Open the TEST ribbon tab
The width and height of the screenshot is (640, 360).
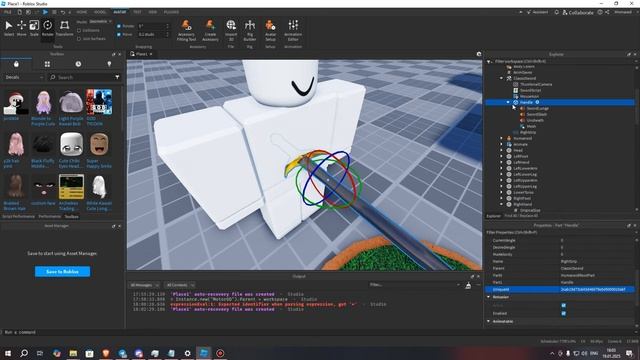137,12
